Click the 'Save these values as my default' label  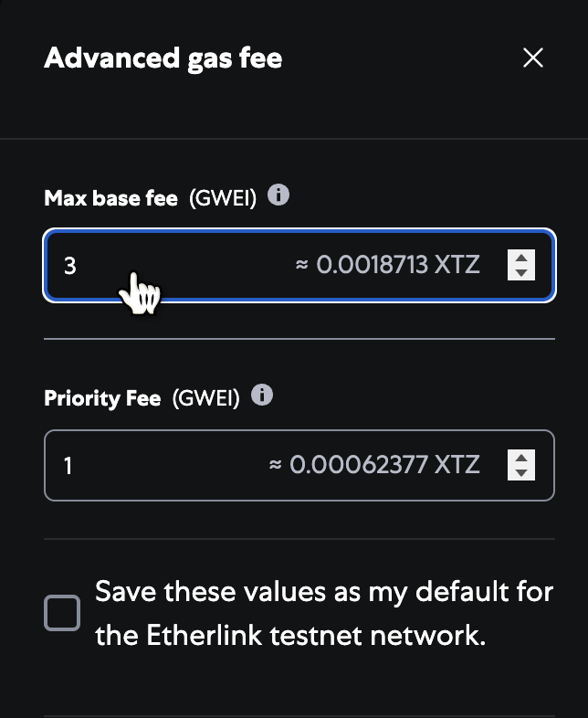(x=324, y=613)
